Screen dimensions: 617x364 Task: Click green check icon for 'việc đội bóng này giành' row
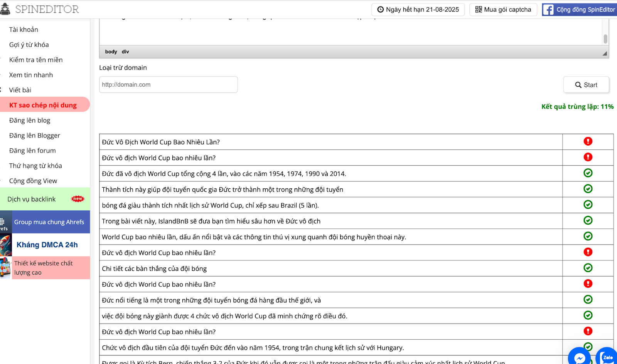[x=588, y=315]
